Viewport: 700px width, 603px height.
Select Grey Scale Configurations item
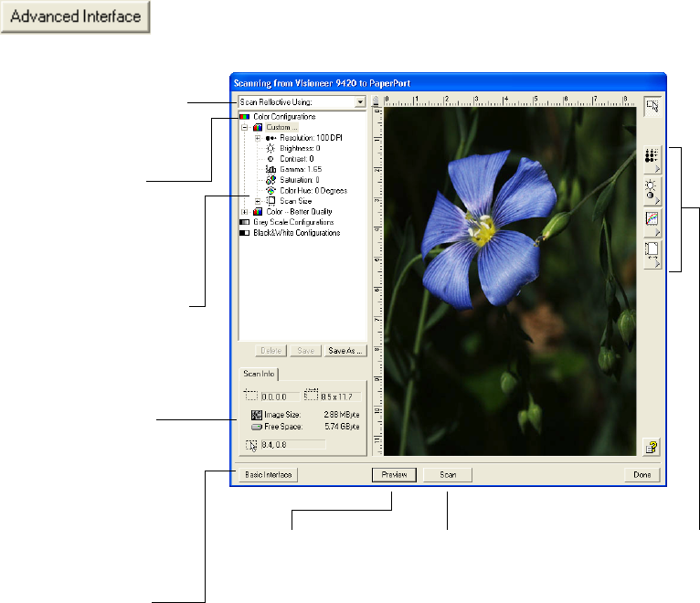click(x=292, y=222)
